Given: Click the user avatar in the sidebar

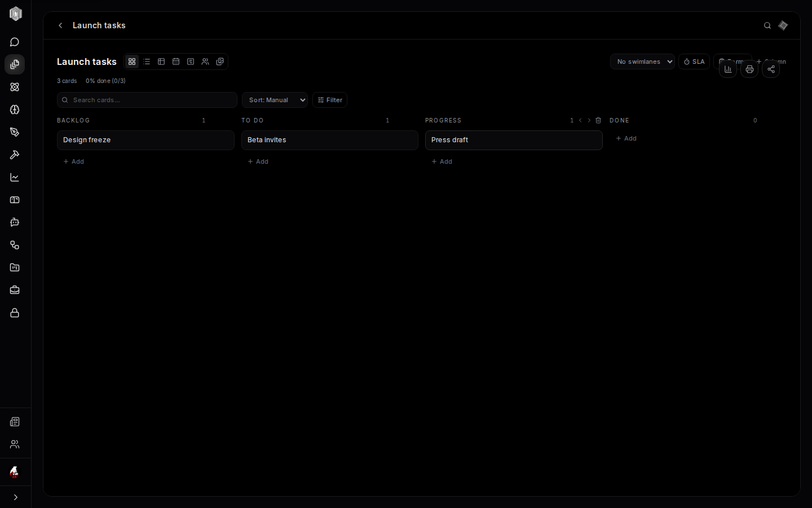Looking at the screenshot, I should [15, 472].
